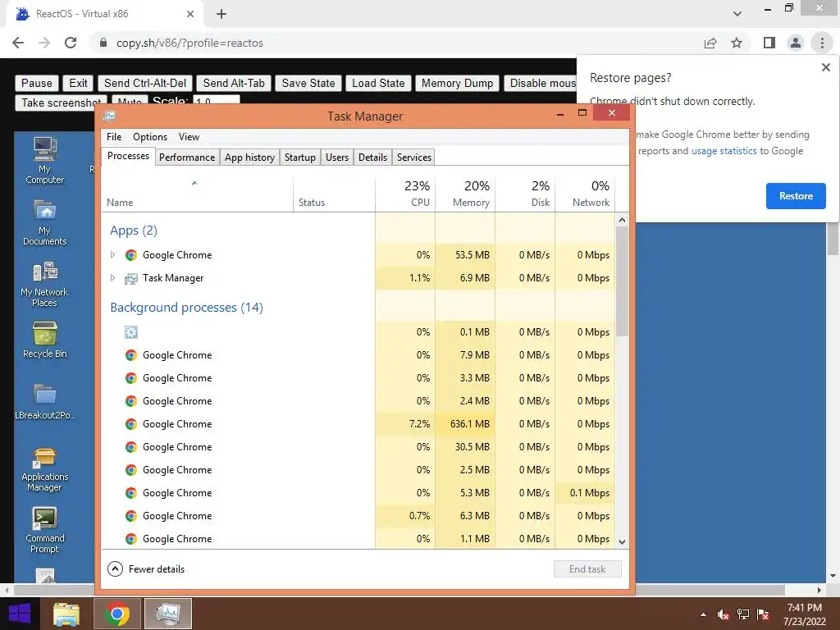Screen dimensions: 840x630
Task: Switch to the Services tab
Action: coord(414,157)
